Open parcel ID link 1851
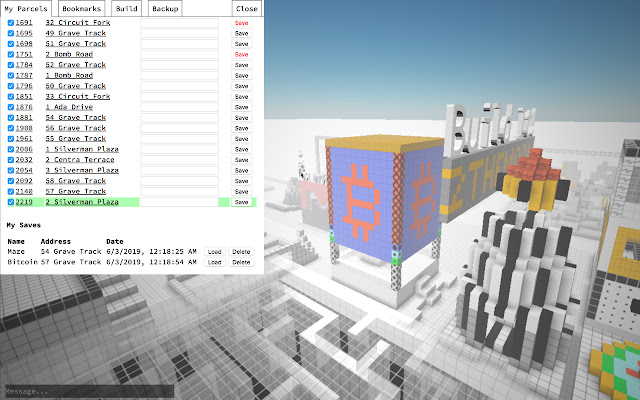 [24, 97]
